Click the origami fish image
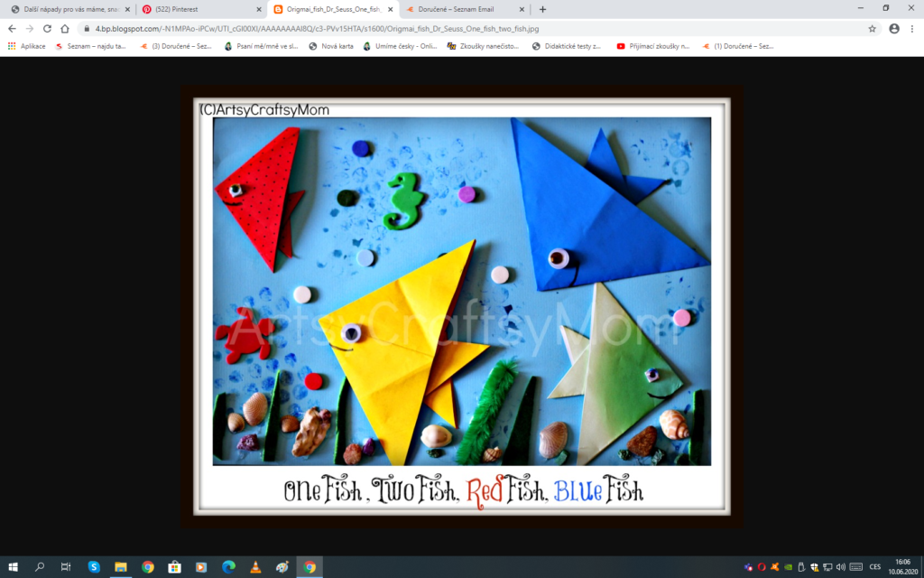The image size is (924, 578). tap(461, 306)
